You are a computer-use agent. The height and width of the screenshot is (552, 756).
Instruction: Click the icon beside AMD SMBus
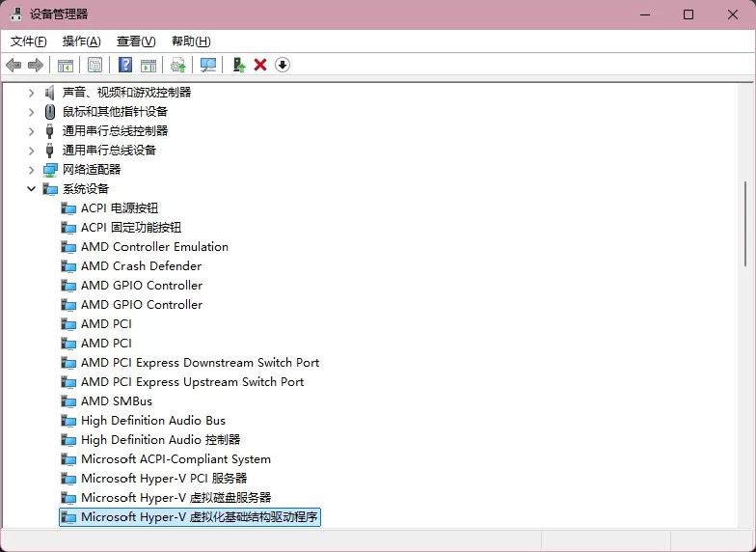[x=68, y=401]
